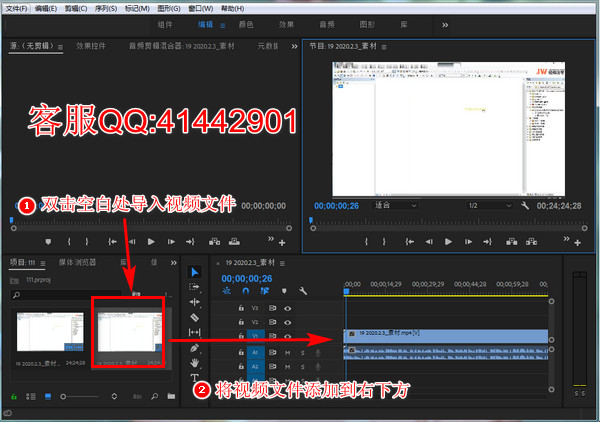Select the Slip tool
Image resolution: width=600 pixels, height=422 pixels.
point(194,332)
